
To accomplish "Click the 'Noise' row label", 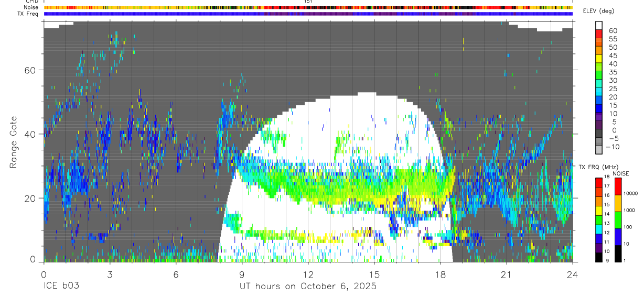I will click(31, 7).
